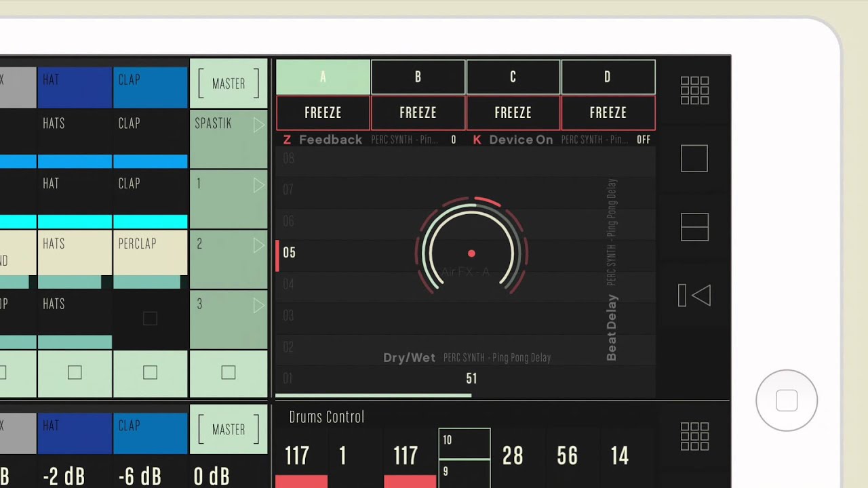Open the grid view icon beside tab D

pos(694,90)
